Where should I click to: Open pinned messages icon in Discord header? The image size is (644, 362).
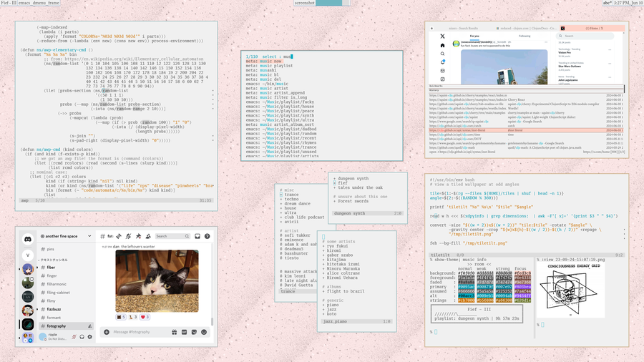point(138,236)
